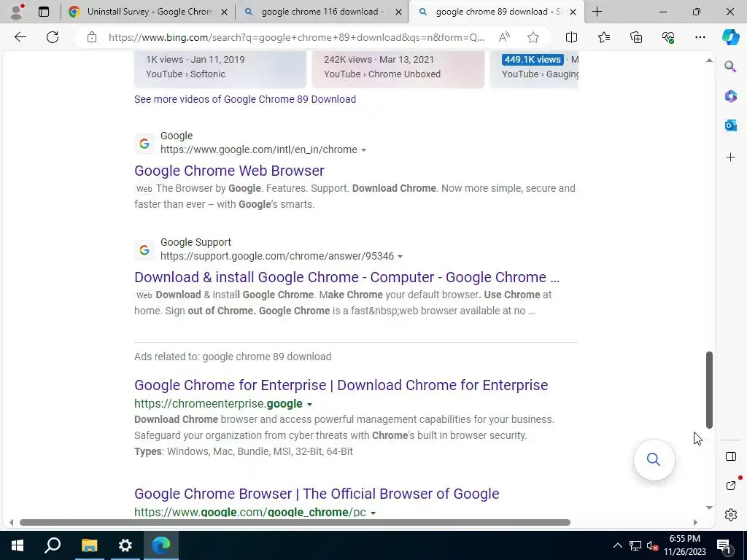Open the notification center icon

[x=724, y=545]
